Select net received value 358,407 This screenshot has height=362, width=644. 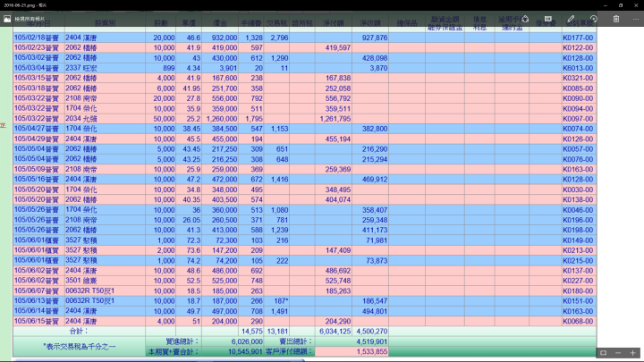375,210
